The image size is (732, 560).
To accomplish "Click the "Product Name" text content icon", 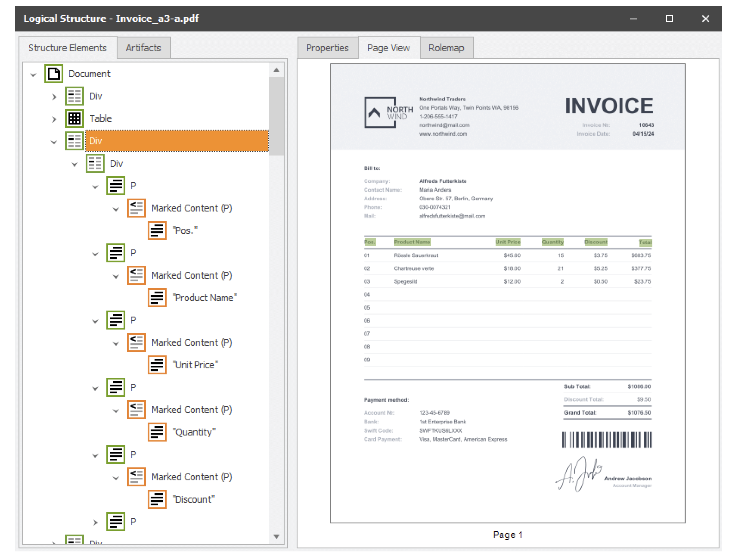I will (x=157, y=298).
